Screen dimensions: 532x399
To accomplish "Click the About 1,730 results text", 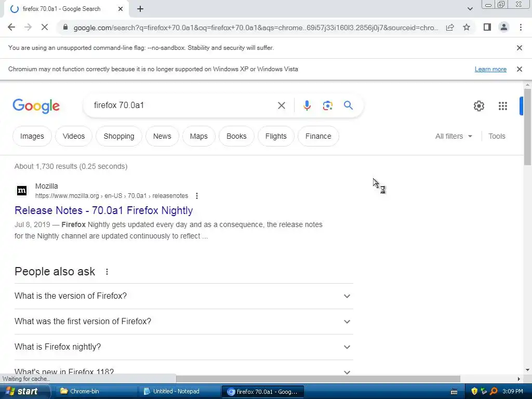I will (x=71, y=167).
